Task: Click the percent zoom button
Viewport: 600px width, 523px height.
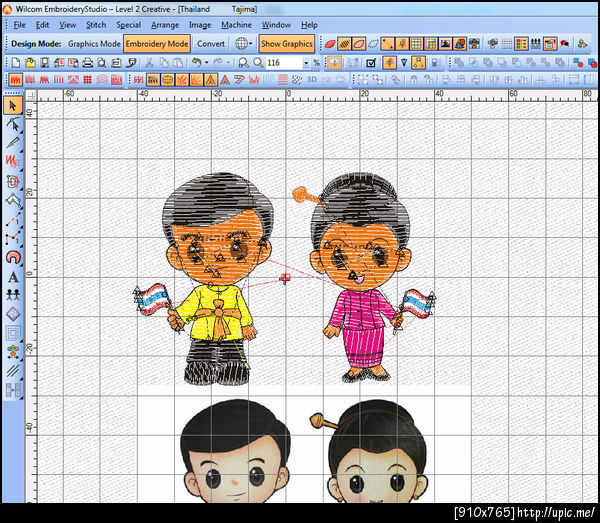Action: click(x=316, y=63)
